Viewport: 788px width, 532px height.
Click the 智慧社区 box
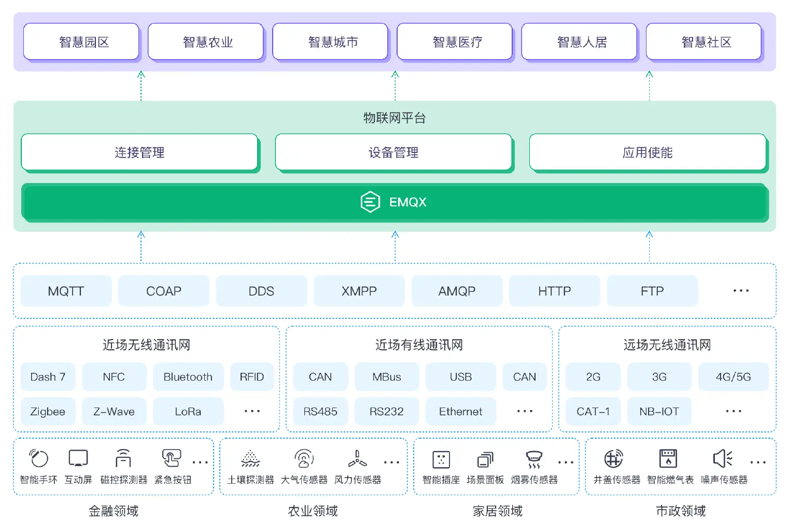pyautogui.click(x=703, y=42)
